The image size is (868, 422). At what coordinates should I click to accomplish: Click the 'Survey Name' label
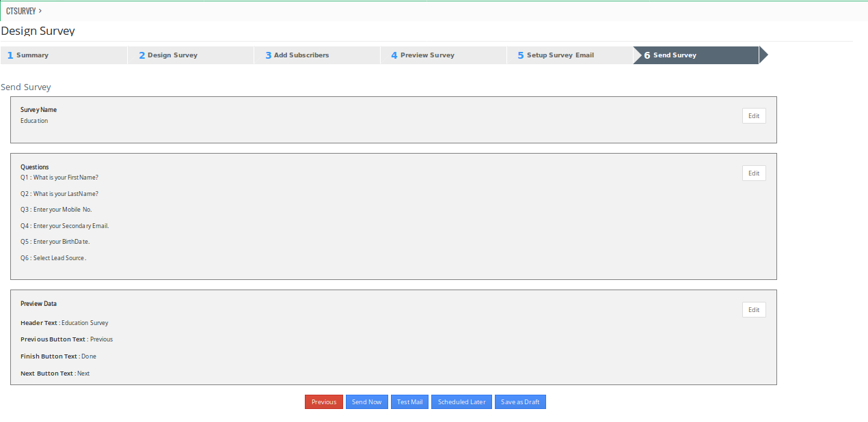coord(38,110)
